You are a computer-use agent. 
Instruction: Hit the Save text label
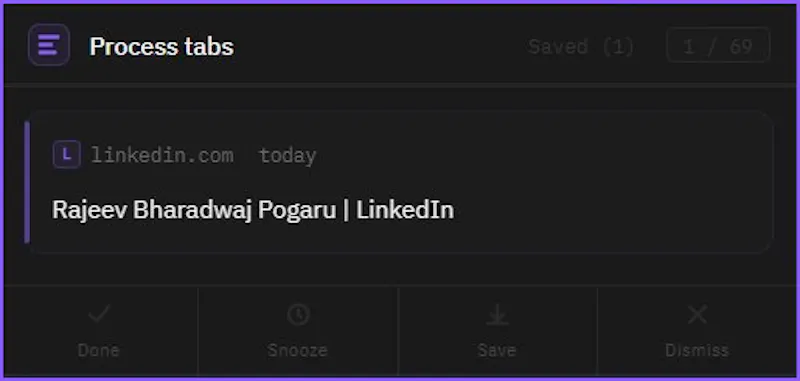497,350
